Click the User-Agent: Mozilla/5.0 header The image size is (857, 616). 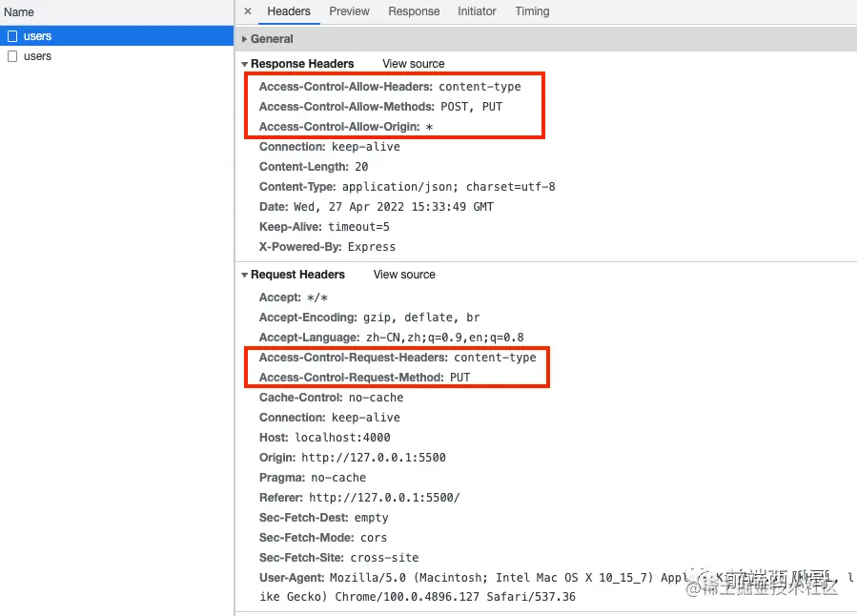(555, 587)
